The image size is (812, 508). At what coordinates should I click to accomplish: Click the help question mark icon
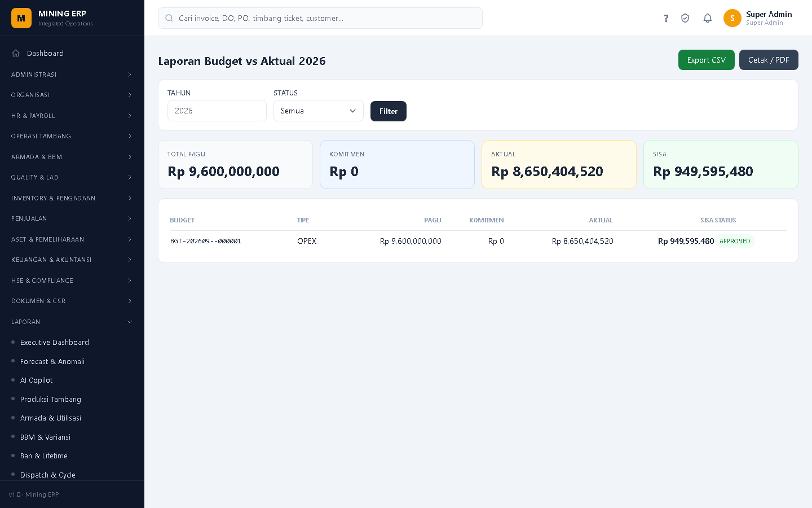[x=666, y=18]
